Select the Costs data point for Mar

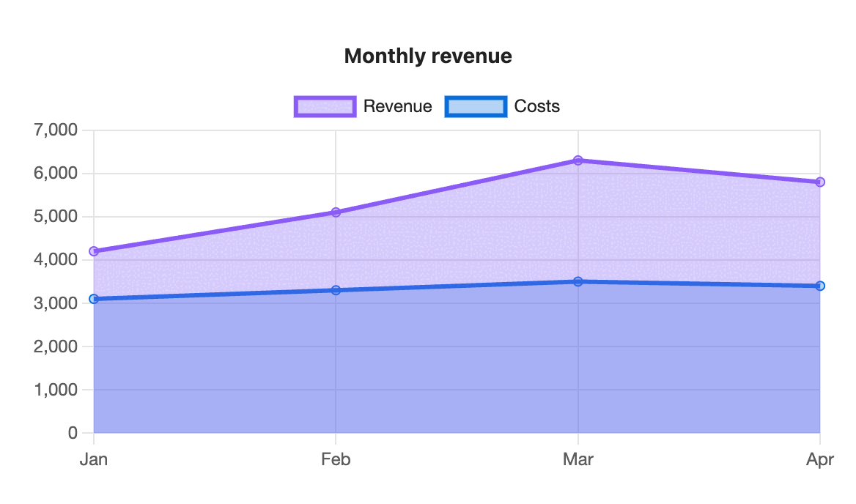point(578,281)
